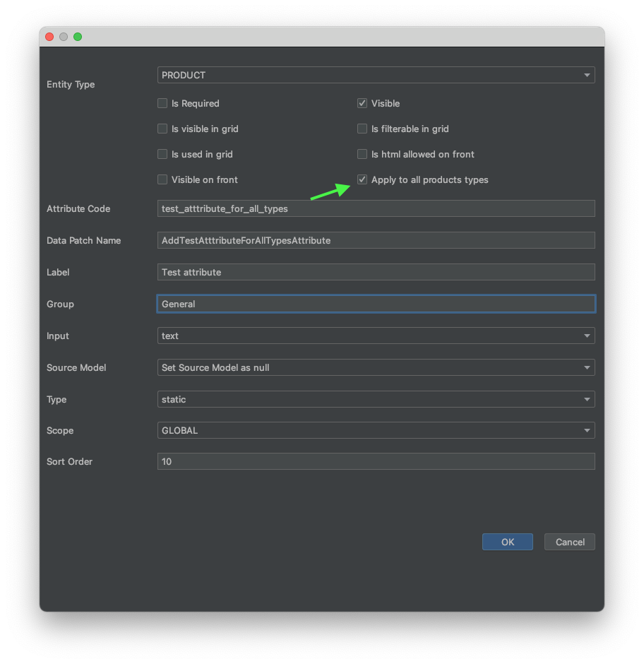Focus the Attribute Code field
This screenshot has height=664, width=644.
click(376, 209)
